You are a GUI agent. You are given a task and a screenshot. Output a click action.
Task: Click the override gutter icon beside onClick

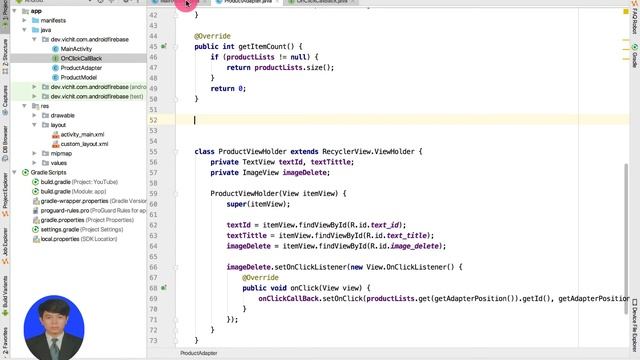point(164,288)
